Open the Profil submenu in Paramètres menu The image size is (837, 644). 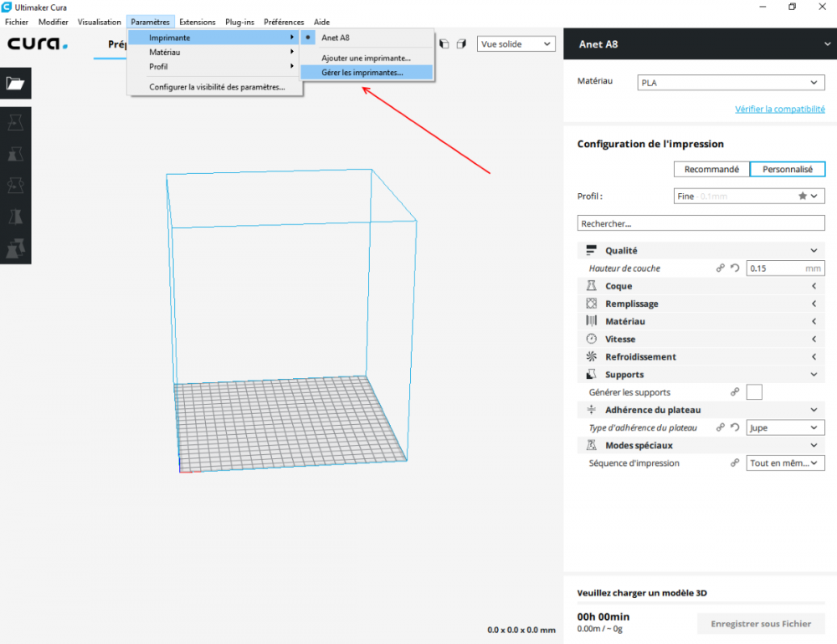213,66
